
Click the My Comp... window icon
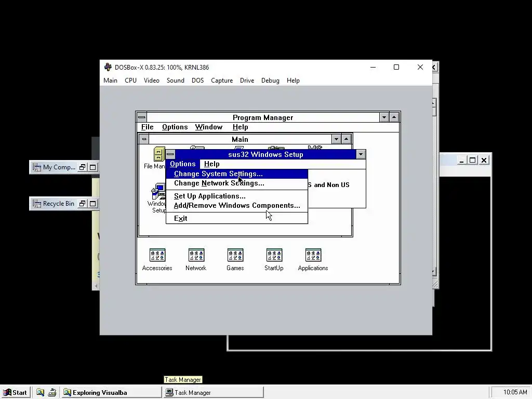point(37,167)
